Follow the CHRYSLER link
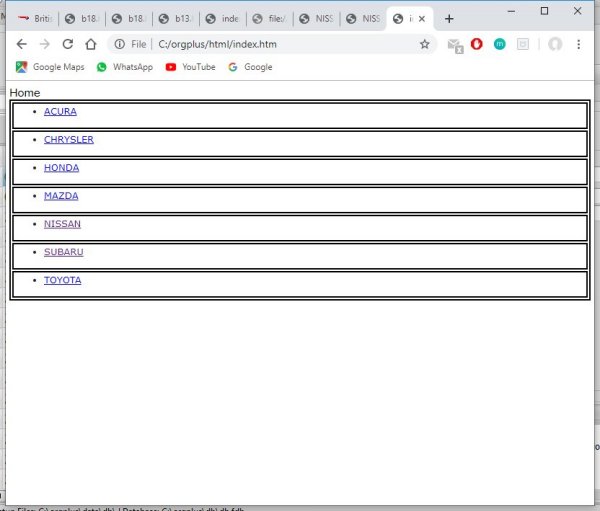The image size is (600, 511). pyautogui.click(x=69, y=139)
